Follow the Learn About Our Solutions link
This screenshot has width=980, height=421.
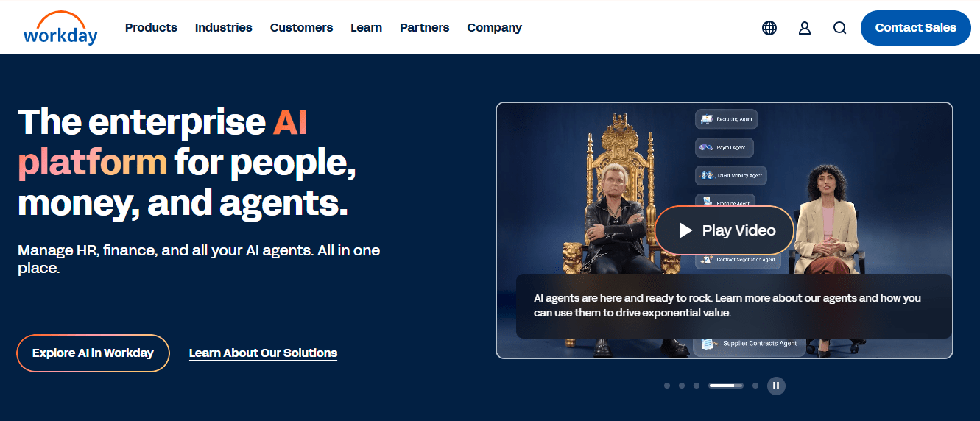[263, 353]
